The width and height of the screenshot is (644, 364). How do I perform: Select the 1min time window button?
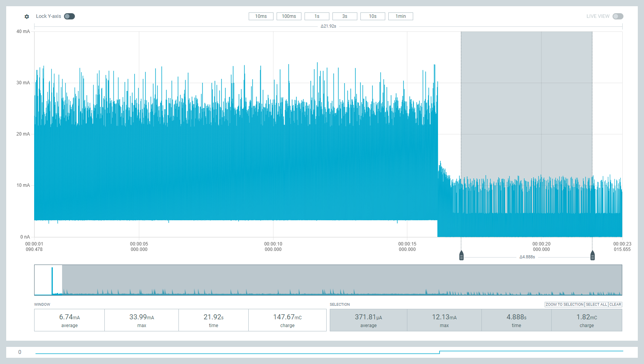[400, 16]
